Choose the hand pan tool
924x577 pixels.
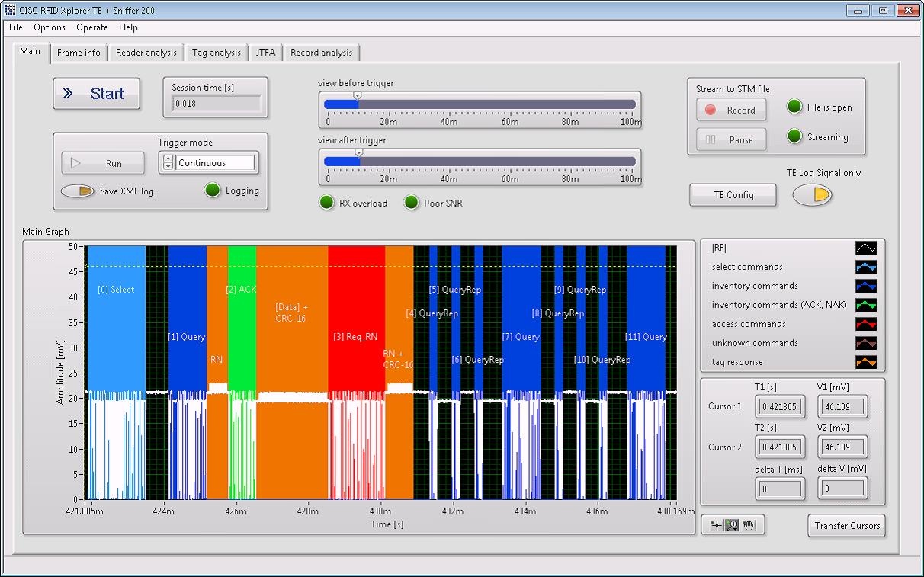pyautogui.click(x=748, y=525)
